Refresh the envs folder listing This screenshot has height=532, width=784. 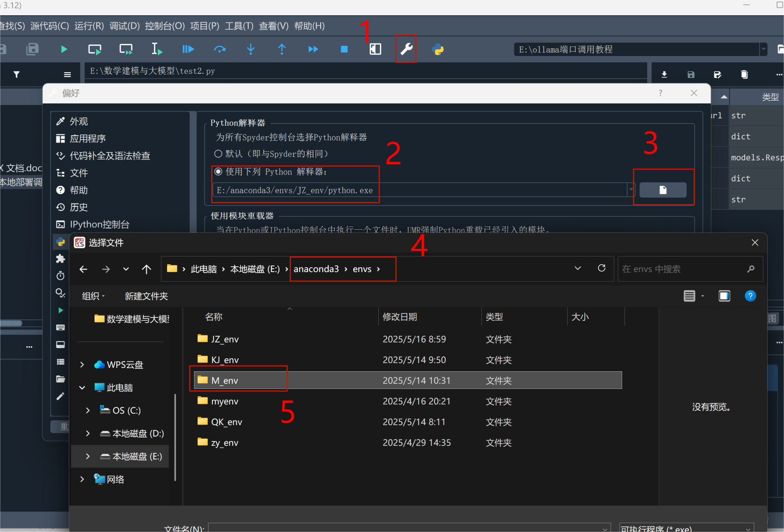(x=601, y=268)
